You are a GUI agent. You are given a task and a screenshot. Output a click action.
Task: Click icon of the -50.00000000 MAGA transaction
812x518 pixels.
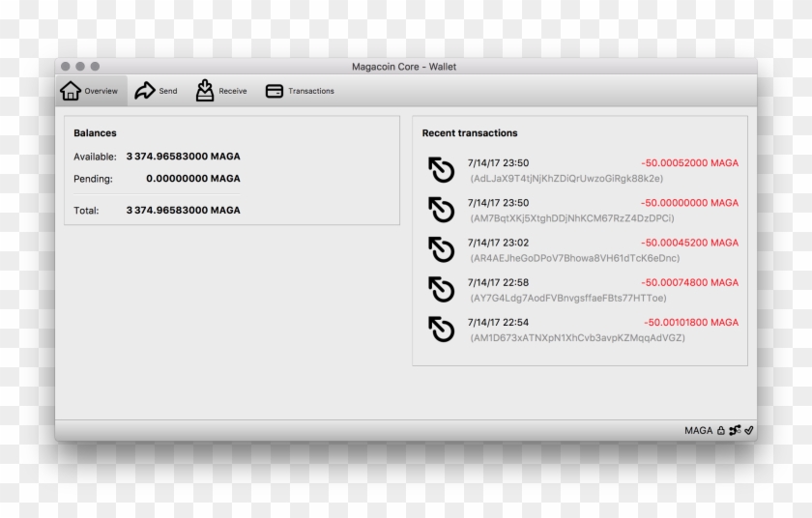pos(441,210)
